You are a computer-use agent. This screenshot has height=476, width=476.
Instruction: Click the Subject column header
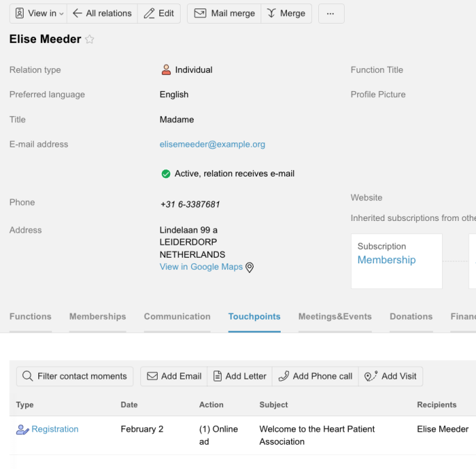point(274,404)
